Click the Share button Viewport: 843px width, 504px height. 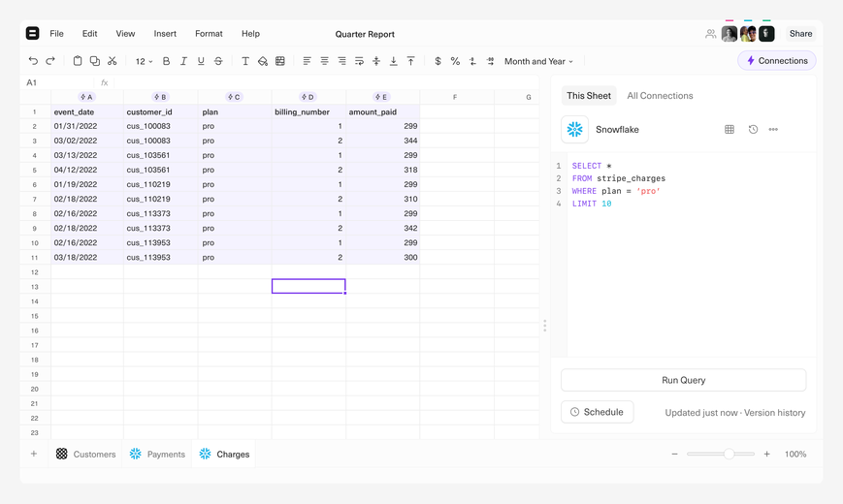click(800, 34)
